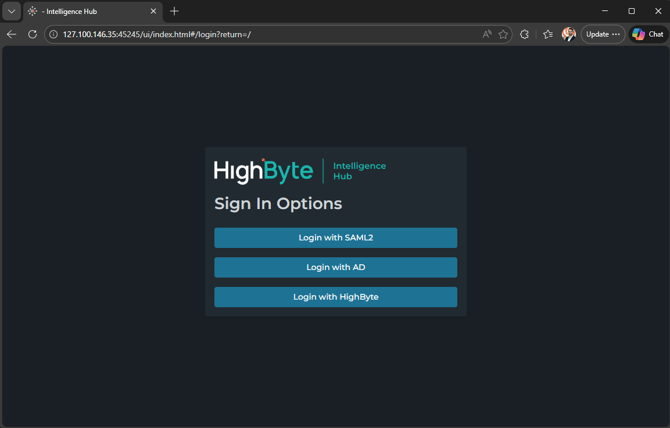670x428 pixels.
Task: Open the browser Extensions puzzle icon
Action: tap(525, 34)
